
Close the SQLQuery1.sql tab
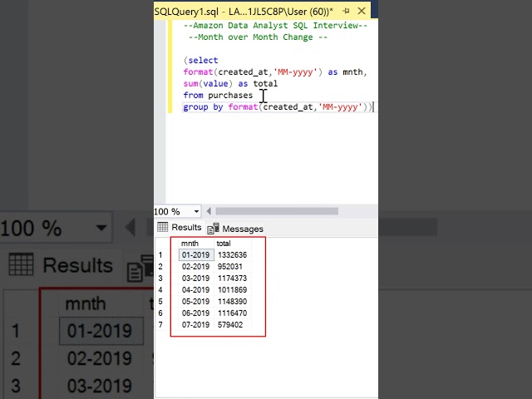pos(362,11)
